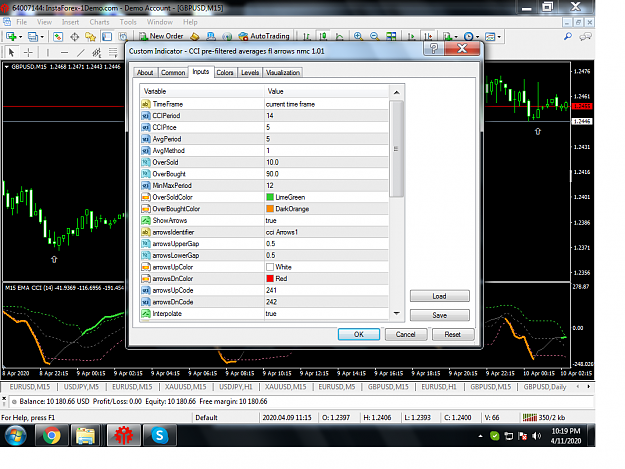The width and height of the screenshot is (625, 469).
Task: Open the Navigator star-folder icon
Action: pyautogui.click(x=90, y=37)
